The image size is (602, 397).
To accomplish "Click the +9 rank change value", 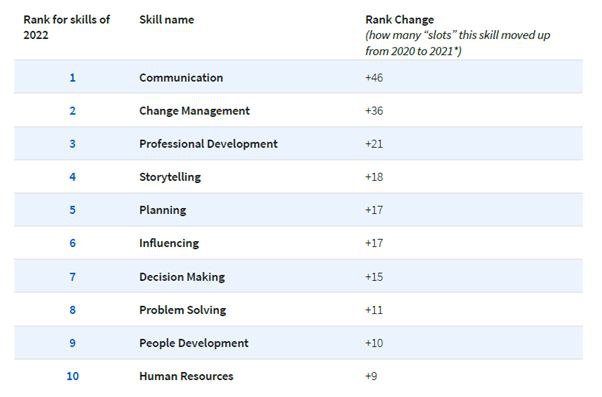I will coord(371,376).
